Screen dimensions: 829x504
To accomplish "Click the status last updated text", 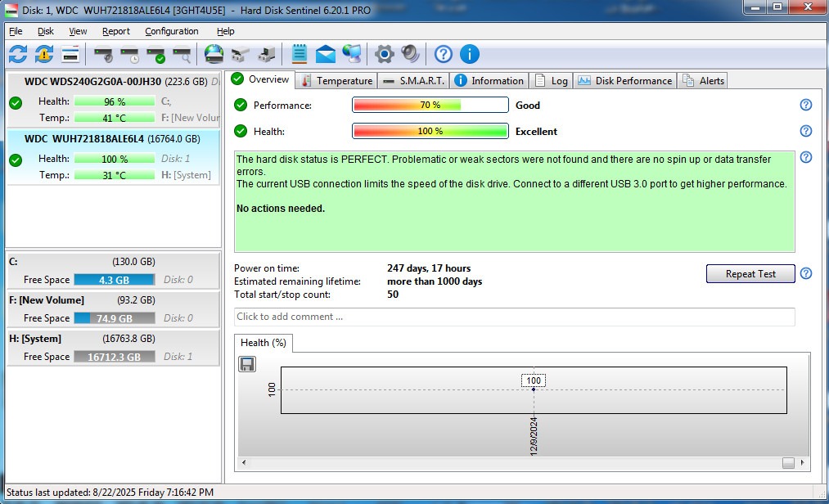I will 110,493.
